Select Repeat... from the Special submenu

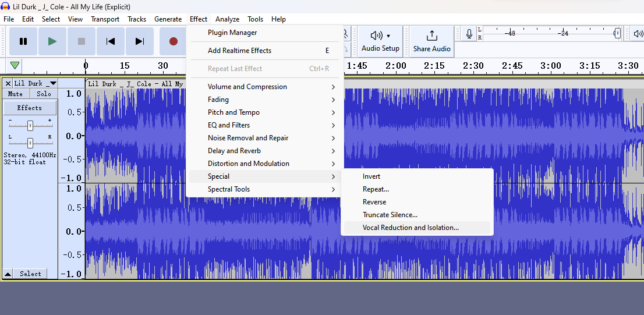[x=417, y=189]
